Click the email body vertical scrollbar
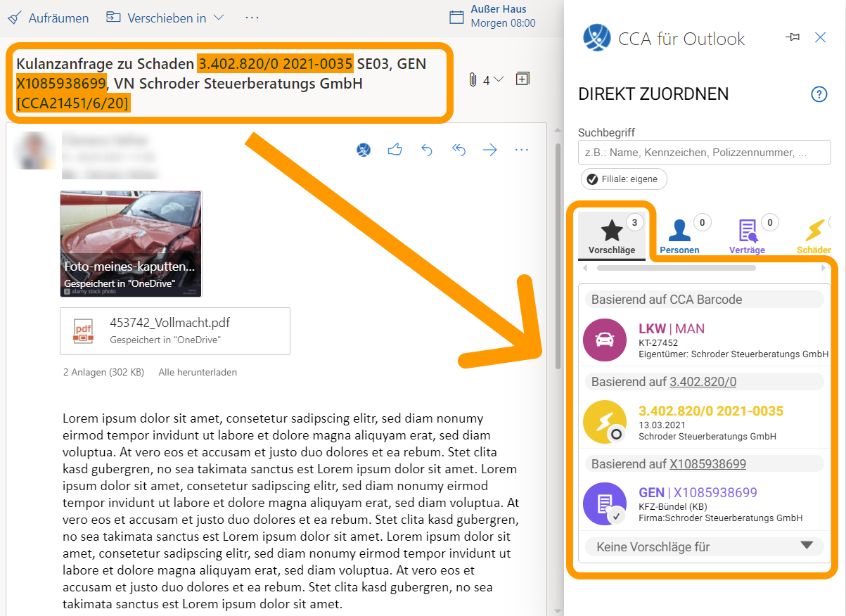This screenshot has width=846, height=616. click(x=558, y=257)
